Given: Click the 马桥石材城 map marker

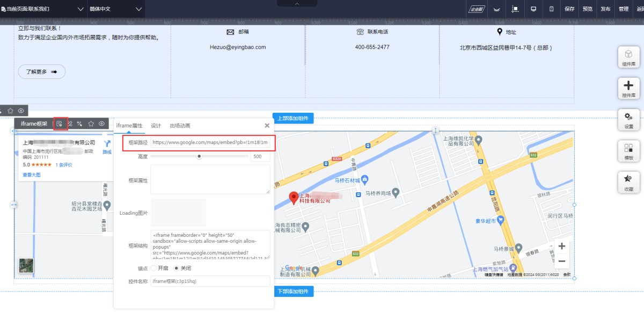Looking at the screenshot, I should click(x=365, y=179).
